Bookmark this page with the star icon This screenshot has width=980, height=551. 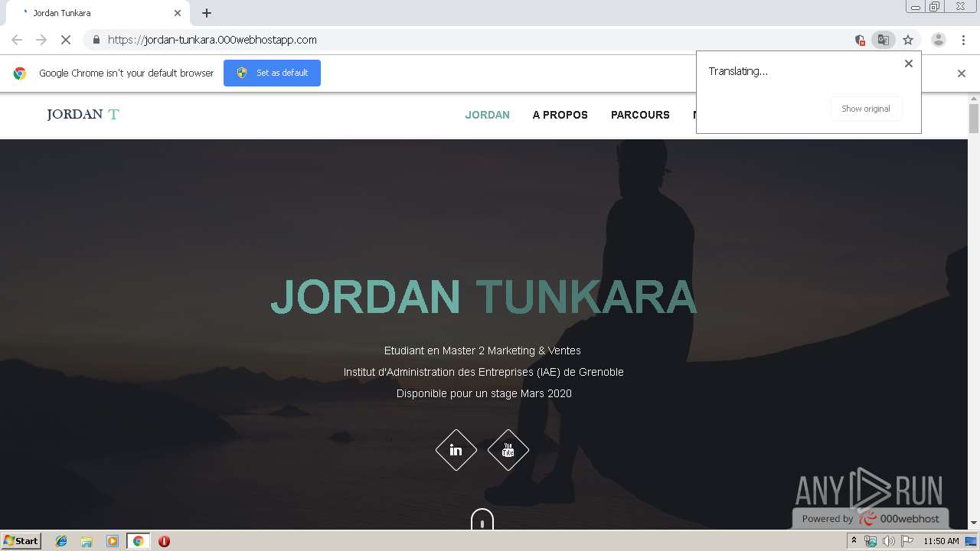point(908,40)
